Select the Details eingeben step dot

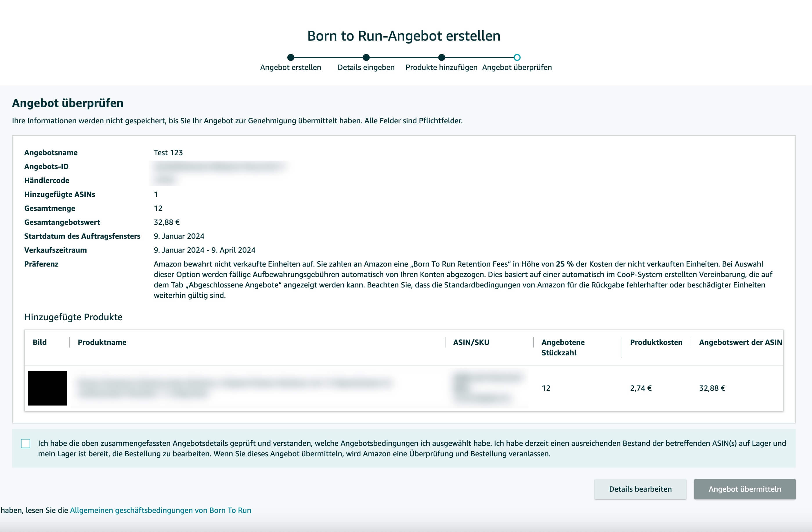tap(366, 57)
